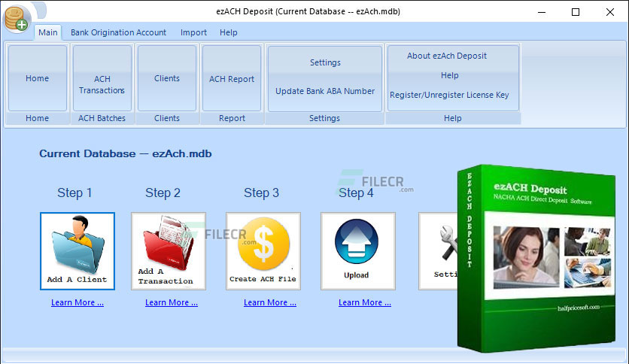The width and height of the screenshot is (629, 364).
Task: Open the ezACH coin application menu icon
Action: (x=17, y=19)
